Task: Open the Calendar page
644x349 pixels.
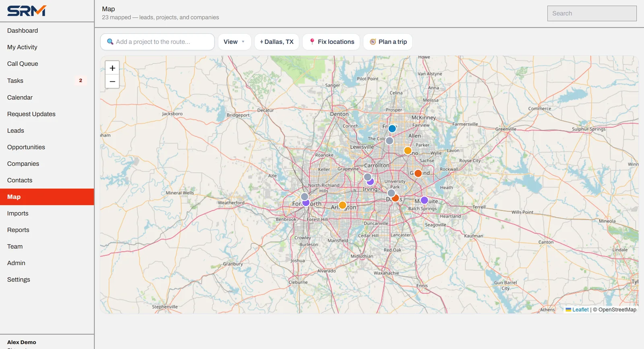Action: [47, 97]
